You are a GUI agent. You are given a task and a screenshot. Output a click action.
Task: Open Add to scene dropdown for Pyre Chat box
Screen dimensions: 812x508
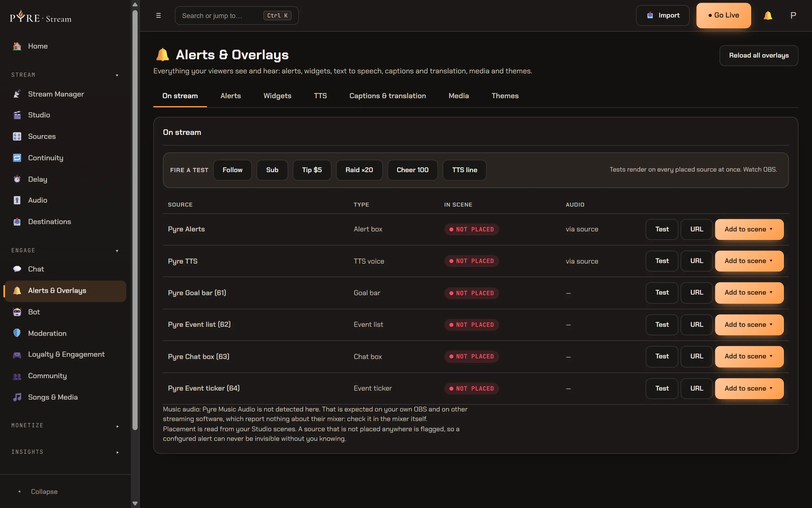tap(749, 356)
